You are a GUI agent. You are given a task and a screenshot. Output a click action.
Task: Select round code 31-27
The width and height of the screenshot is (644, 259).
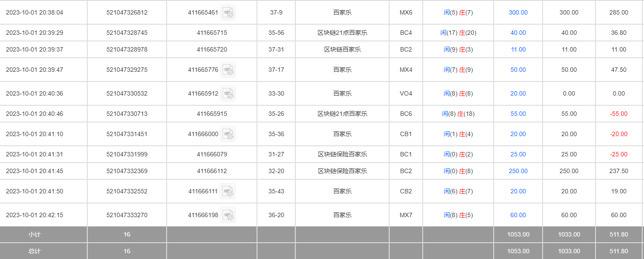pos(276,154)
